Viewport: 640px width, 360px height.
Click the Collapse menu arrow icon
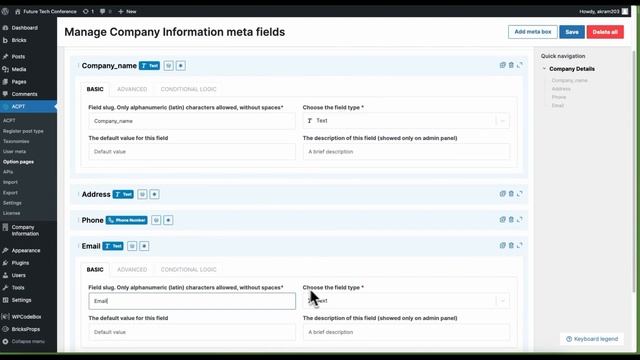[5, 341]
